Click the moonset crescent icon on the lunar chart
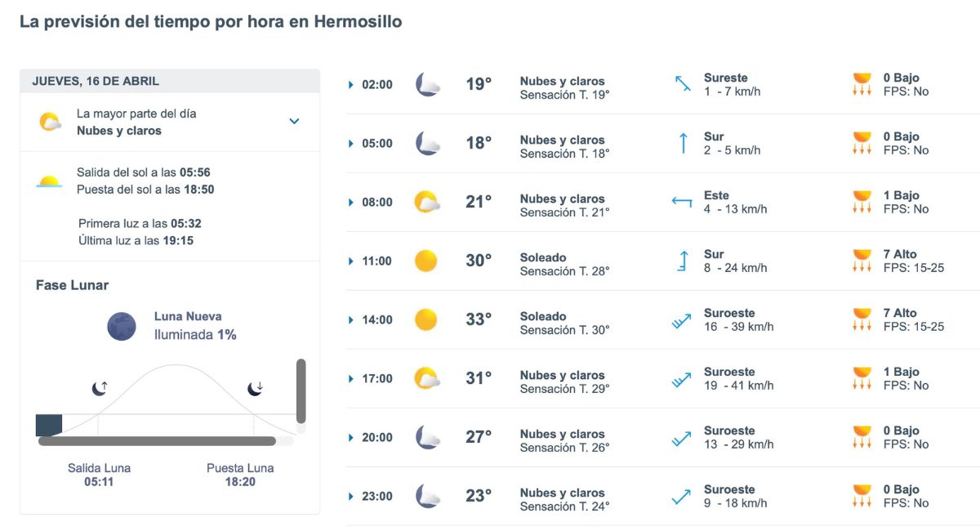Image resolution: width=980 pixels, height=531 pixels. 256,387
